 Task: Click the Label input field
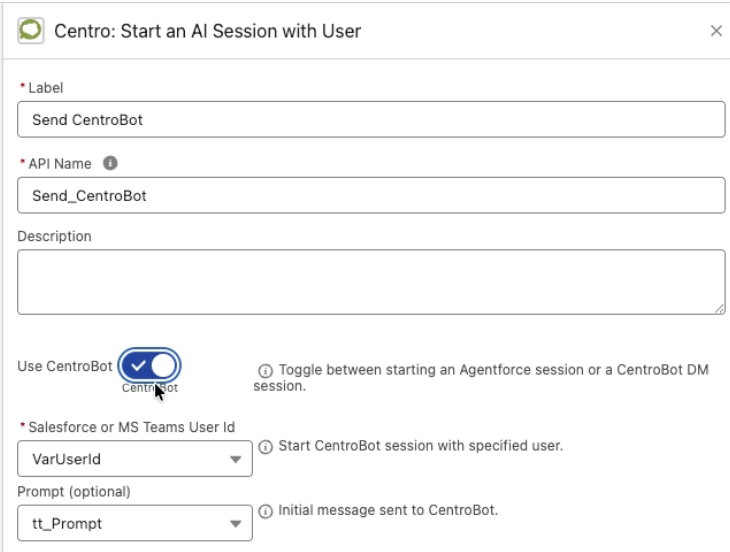(371, 120)
